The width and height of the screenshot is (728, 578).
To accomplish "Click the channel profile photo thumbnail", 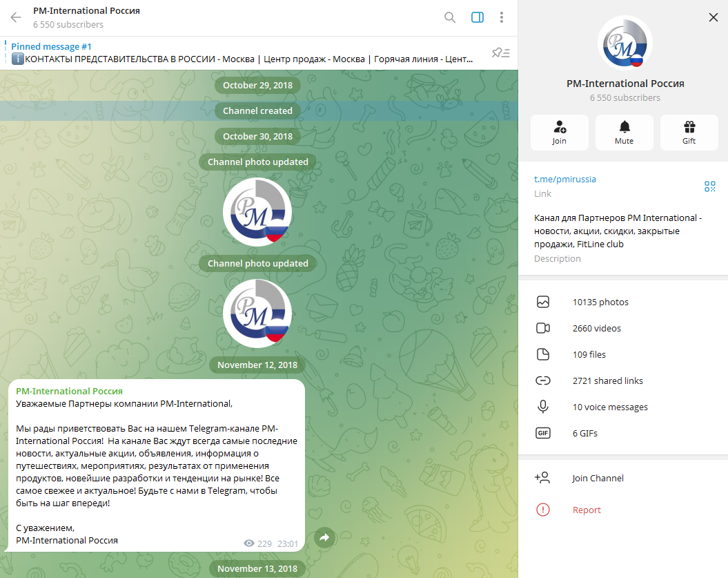I will point(624,43).
